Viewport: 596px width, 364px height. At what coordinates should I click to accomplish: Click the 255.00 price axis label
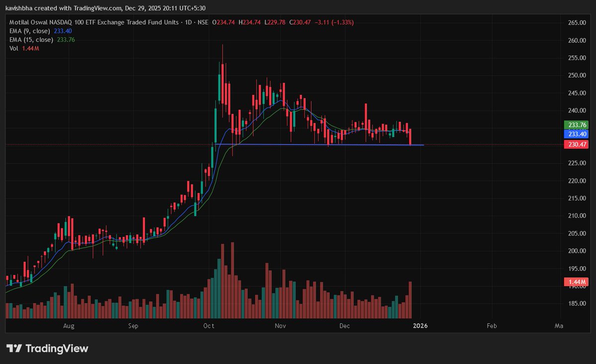pyautogui.click(x=577, y=58)
